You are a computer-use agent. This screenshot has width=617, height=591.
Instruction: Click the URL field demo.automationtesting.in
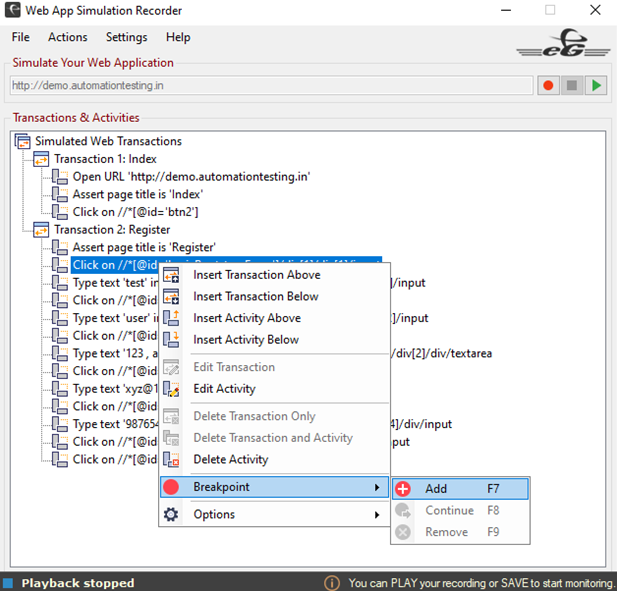click(272, 85)
